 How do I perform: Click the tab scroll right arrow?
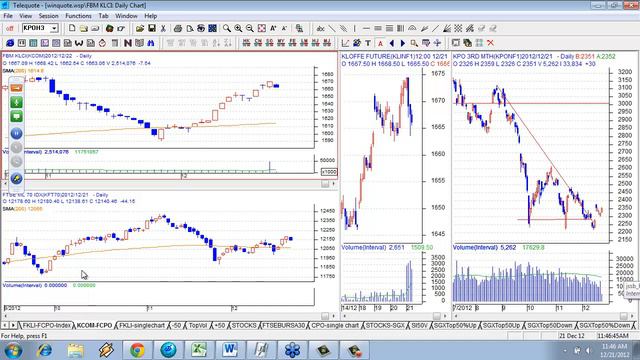click(13, 325)
